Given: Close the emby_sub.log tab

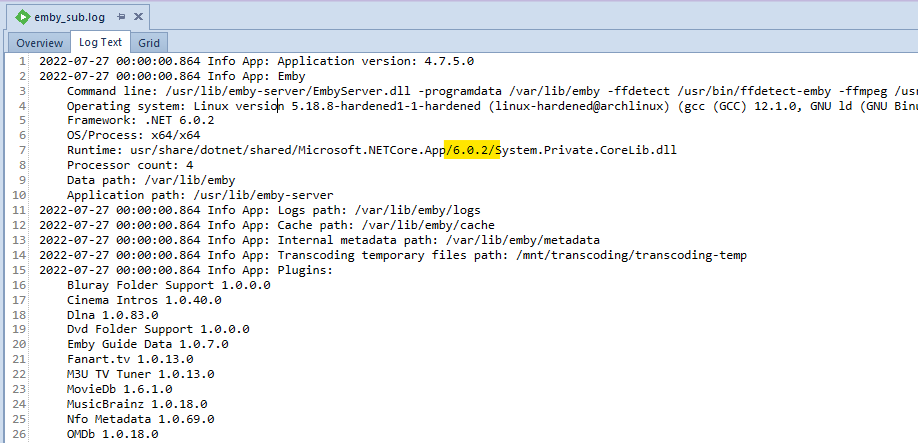Looking at the screenshot, I should [138, 16].
